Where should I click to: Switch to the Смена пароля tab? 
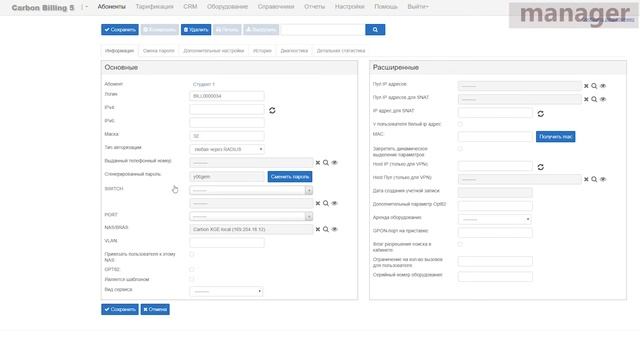(159, 51)
